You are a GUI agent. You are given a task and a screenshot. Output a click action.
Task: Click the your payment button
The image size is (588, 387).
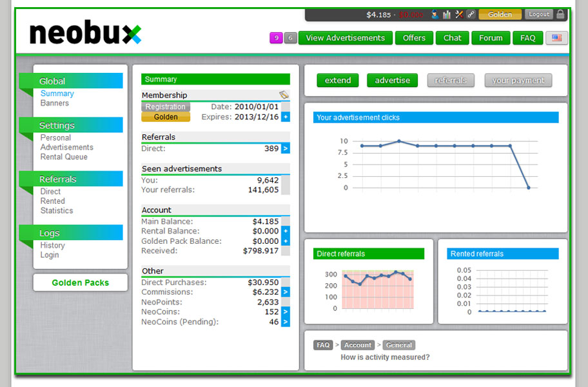[518, 80]
